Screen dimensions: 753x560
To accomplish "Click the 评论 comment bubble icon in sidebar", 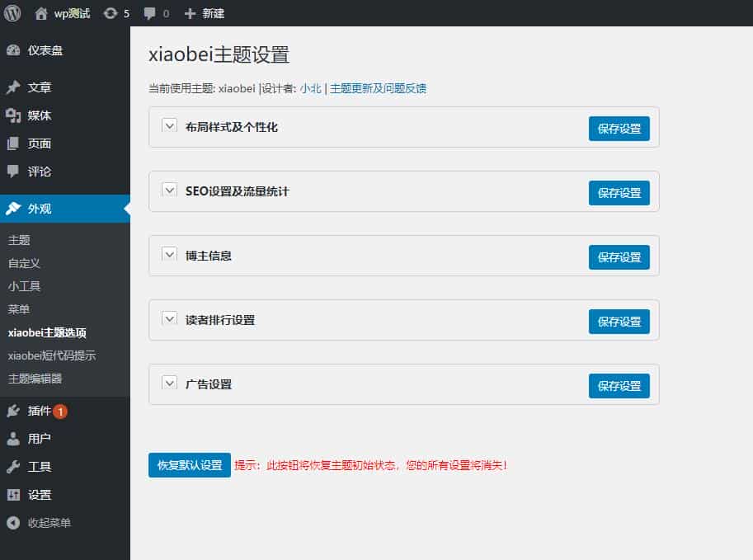I will (13, 172).
